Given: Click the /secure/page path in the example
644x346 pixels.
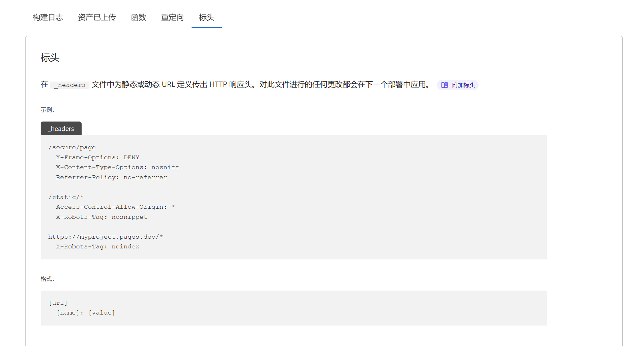Looking at the screenshot, I should 72,147.
